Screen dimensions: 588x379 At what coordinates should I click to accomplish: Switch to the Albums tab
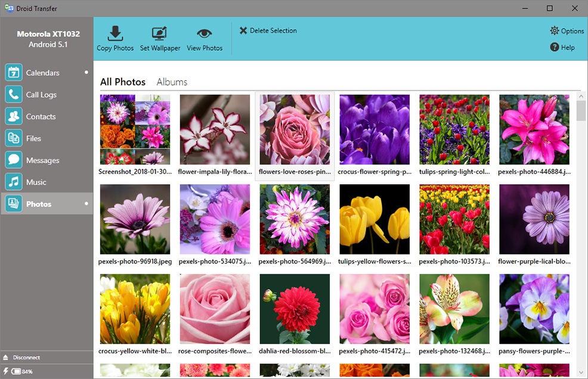pos(172,82)
